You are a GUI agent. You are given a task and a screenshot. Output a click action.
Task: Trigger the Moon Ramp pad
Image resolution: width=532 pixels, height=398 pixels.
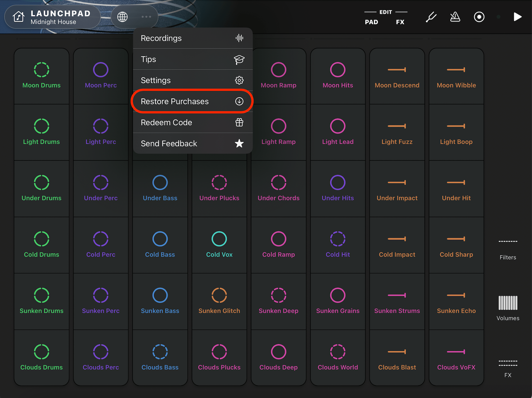pos(279,76)
